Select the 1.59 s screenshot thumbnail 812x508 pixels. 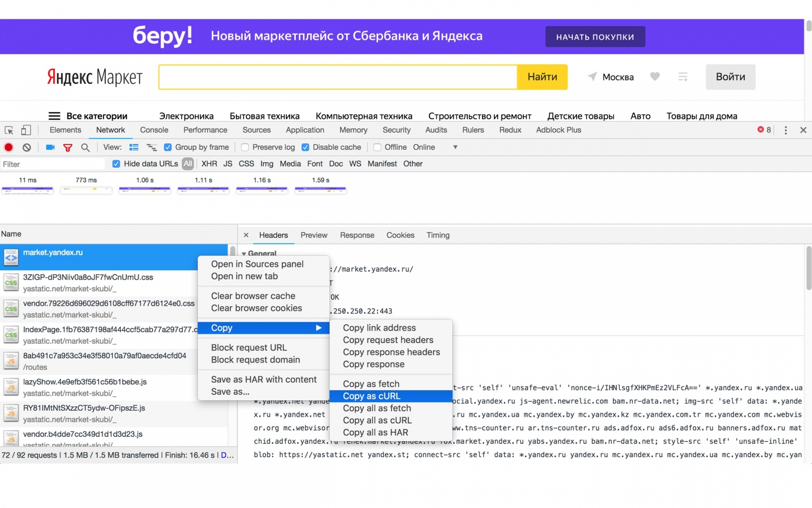(x=321, y=190)
